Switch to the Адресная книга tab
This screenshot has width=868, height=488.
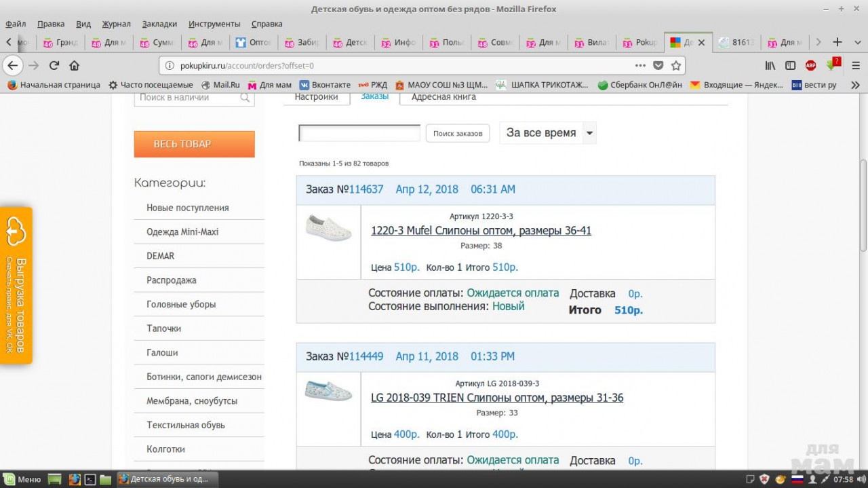pyautogui.click(x=443, y=97)
